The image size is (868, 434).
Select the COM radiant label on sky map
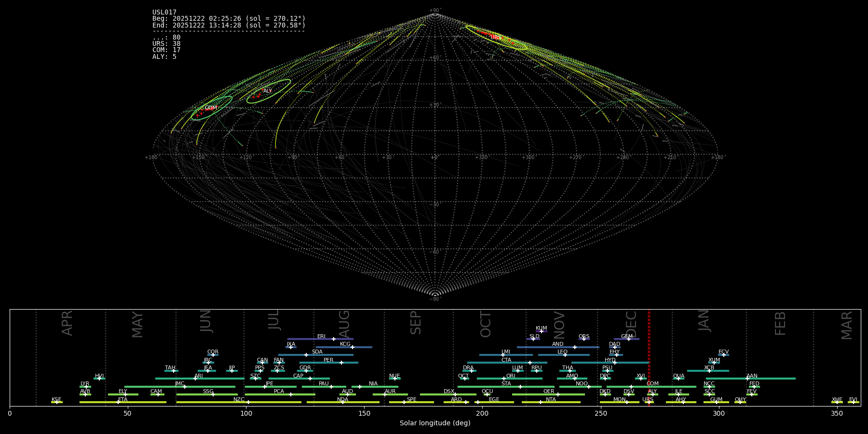click(x=211, y=108)
